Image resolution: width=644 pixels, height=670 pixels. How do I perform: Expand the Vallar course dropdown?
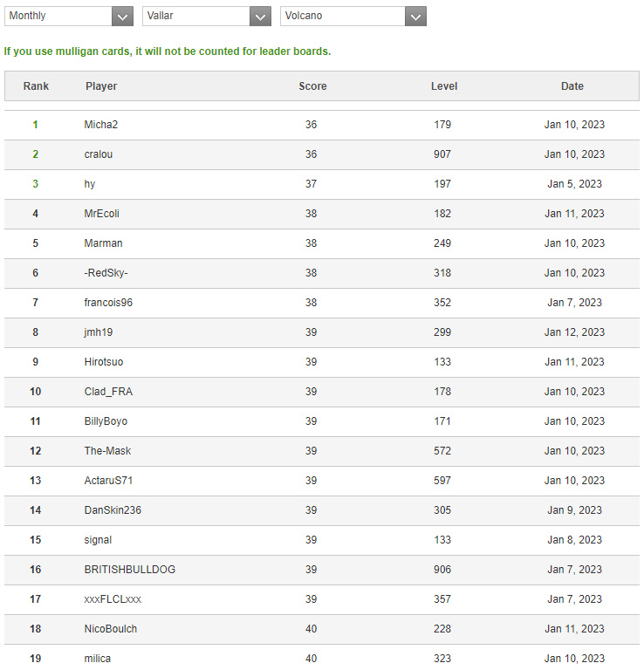point(206,16)
